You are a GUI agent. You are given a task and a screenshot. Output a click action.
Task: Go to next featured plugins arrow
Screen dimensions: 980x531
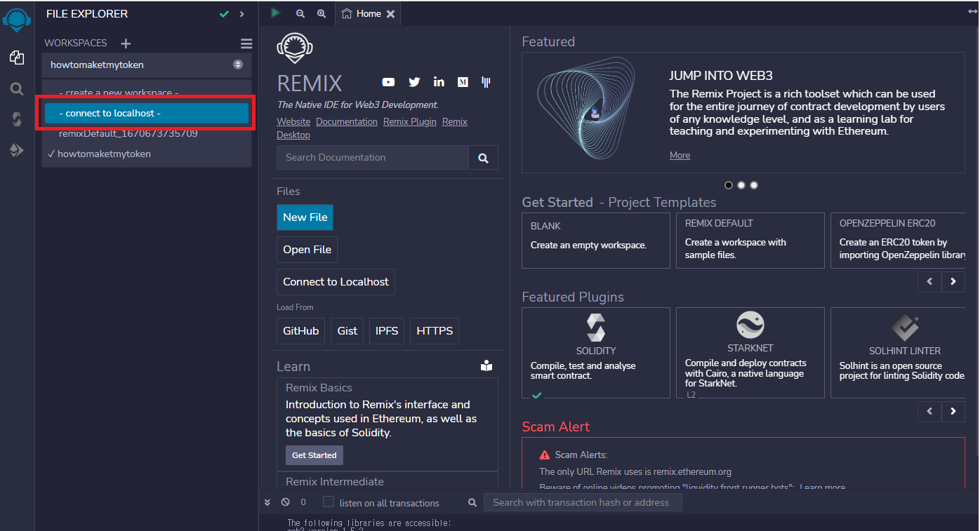[x=953, y=411]
